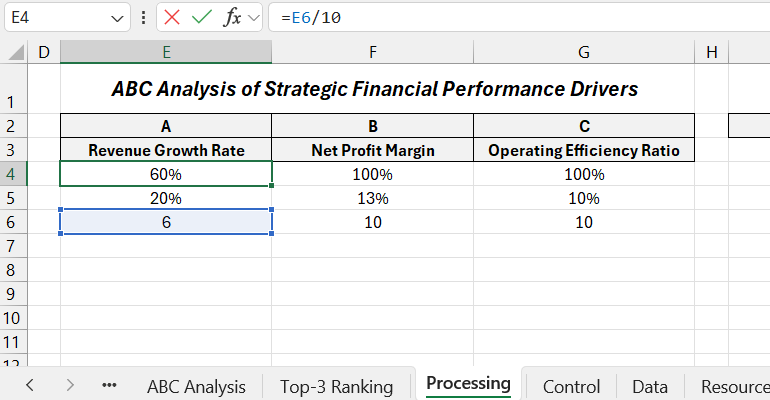The width and height of the screenshot is (770, 400).
Task: Expand the Name Box dropdown arrow
Action: pyautogui.click(x=117, y=19)
